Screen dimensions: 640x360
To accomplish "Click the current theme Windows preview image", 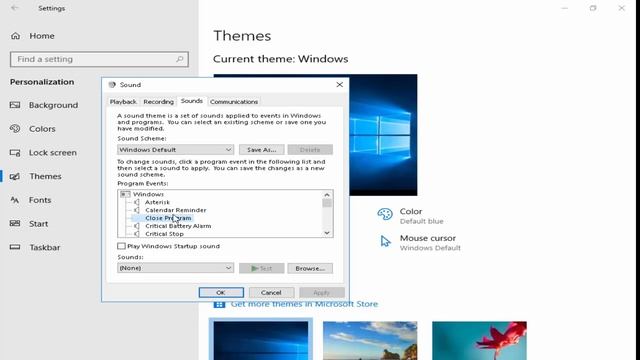I will click(383, 135).
